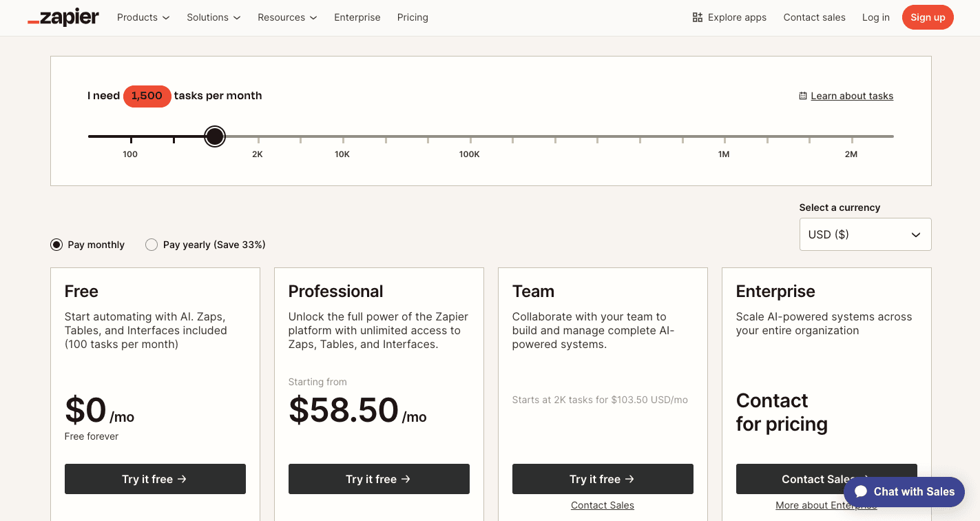The height and width of the screenshot is (521, 980).
Task: Click the Zapier logo
Action: 63,17
